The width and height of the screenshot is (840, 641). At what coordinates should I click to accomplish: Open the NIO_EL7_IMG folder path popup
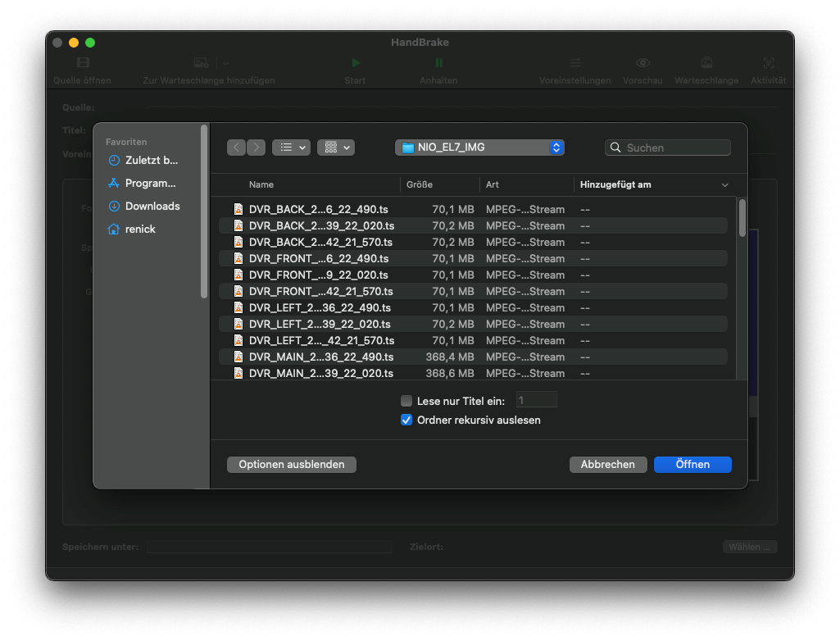click(479, 148)
